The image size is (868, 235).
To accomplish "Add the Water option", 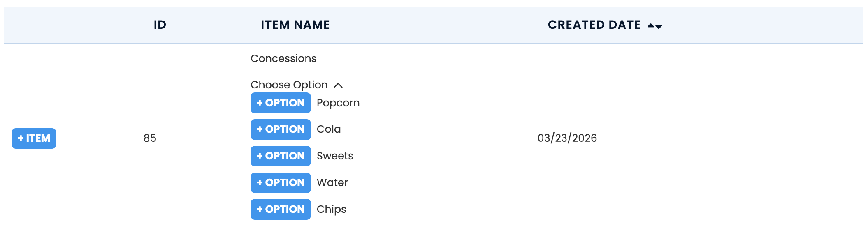I will click(x=281, y=183).
